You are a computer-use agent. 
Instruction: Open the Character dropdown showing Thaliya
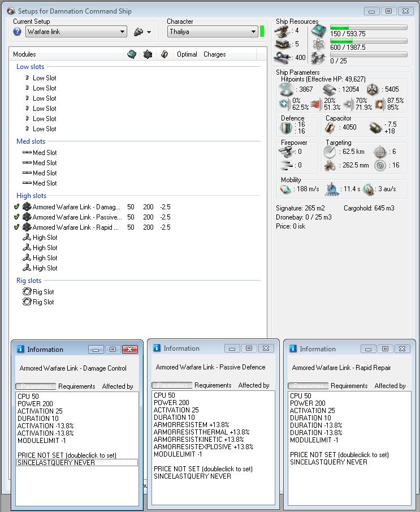pos(213,32)
